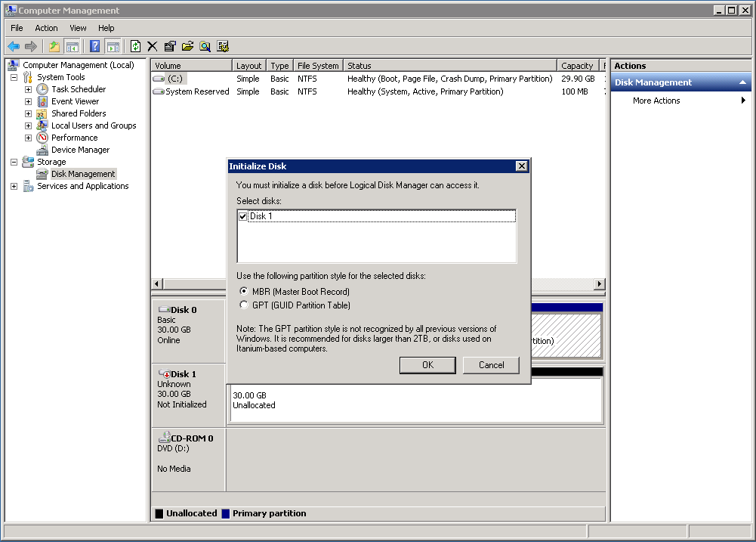Click the Disk Management tree icon

(x=42, y=174)
